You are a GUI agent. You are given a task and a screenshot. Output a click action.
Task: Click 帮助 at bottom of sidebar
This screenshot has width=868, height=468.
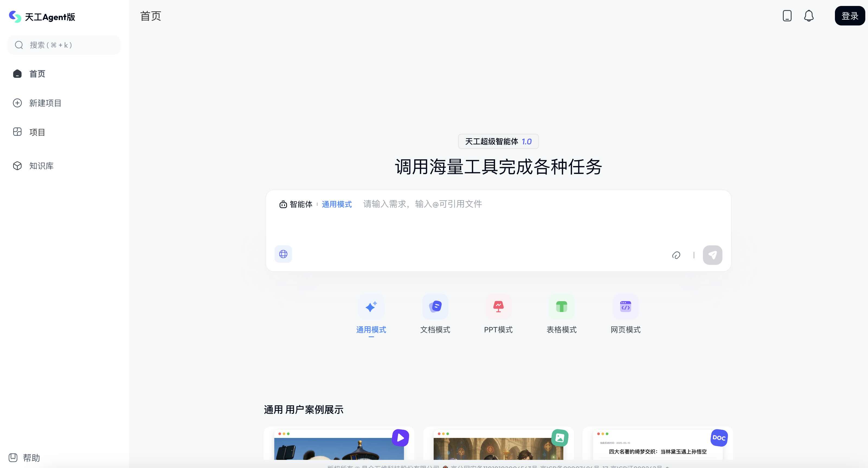[x=31, y=458]
